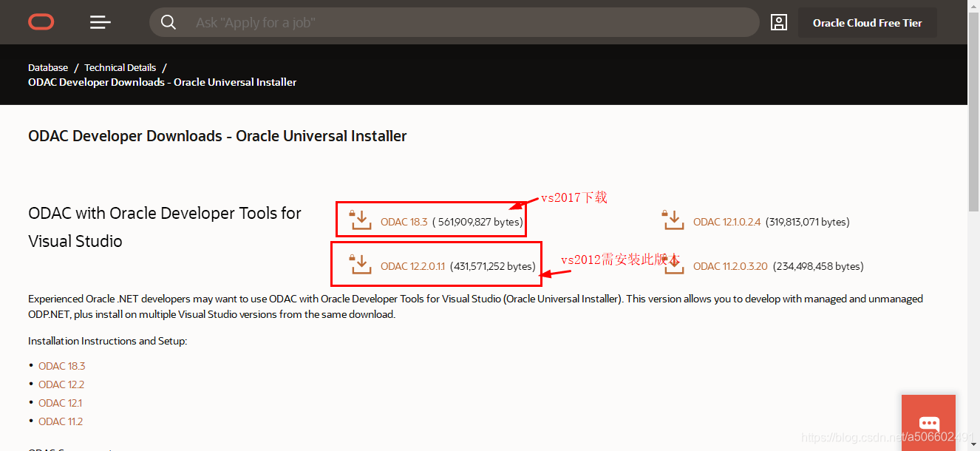Download ODAC 18.3 package link
The width and height of the screenshot is (980, 451).
[404, 222]
